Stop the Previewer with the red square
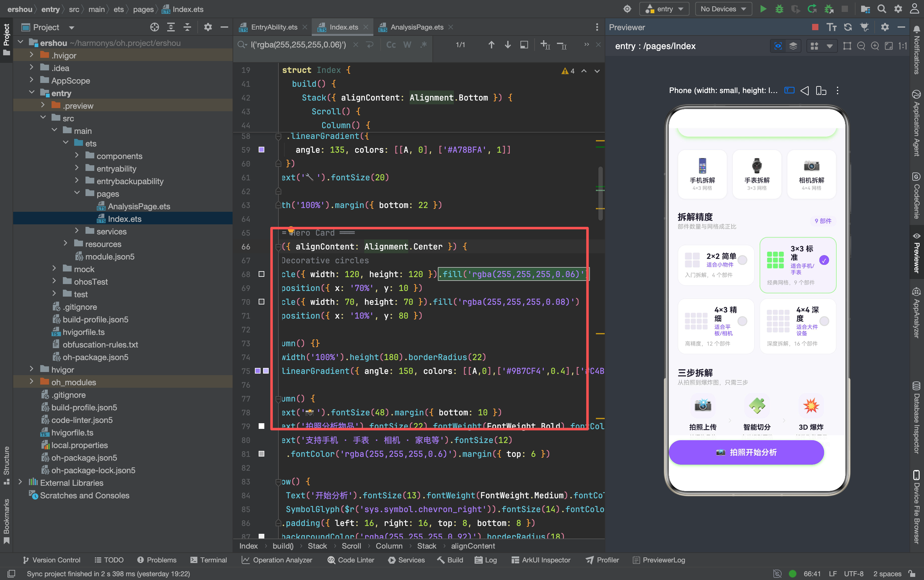 [x=815, y=27]
